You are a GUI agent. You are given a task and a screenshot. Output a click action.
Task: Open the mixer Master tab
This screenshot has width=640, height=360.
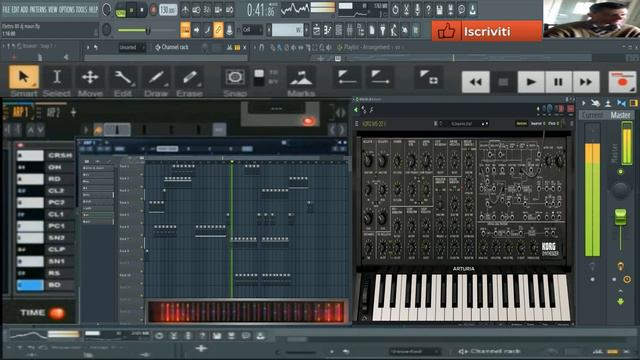(620, 115)
